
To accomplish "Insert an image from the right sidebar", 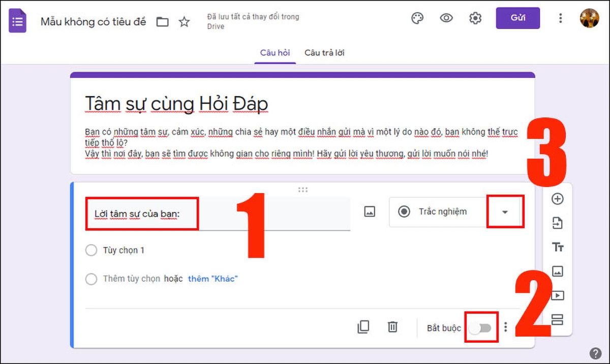I will (558, 271).
